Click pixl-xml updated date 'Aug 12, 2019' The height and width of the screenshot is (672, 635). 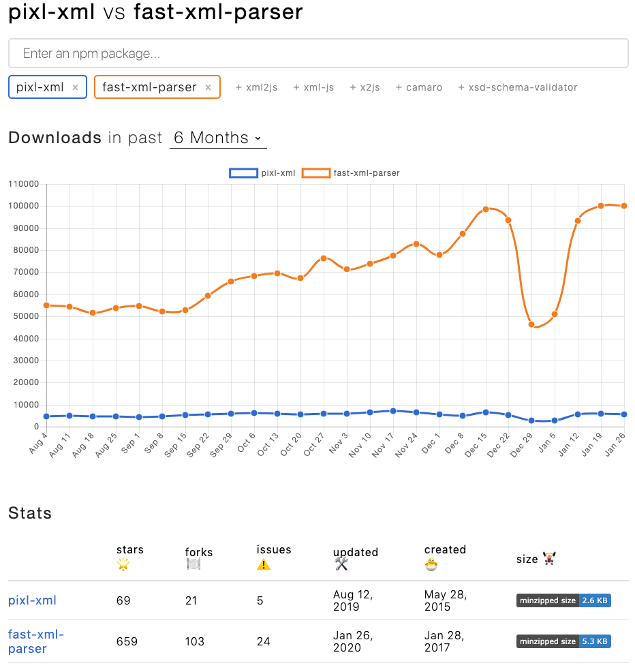pos(353,600)
